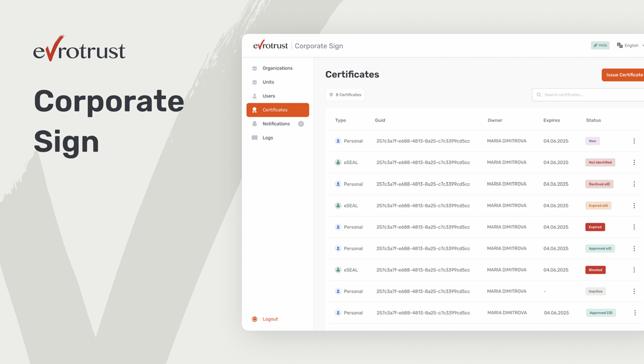Click the Logs book icon

click(255, 137)
